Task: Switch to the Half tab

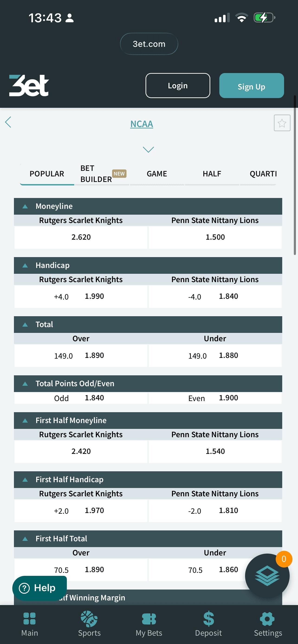Action: [x=212, y=174]
